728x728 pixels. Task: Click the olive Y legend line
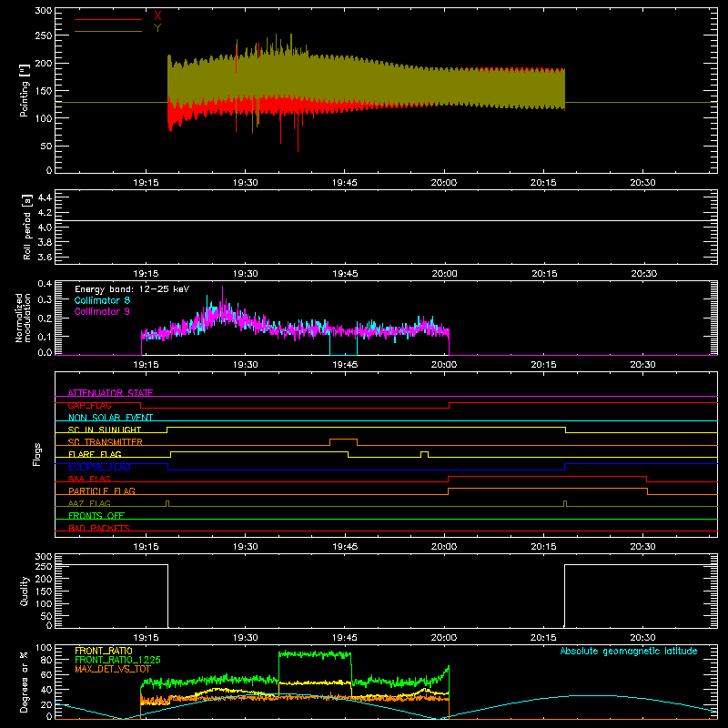tap(108, 31)
